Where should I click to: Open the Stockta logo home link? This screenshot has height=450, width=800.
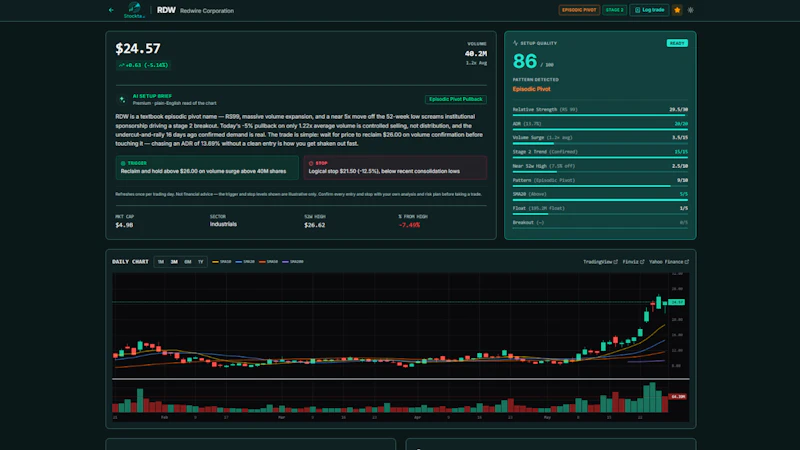tap(134, 10)
